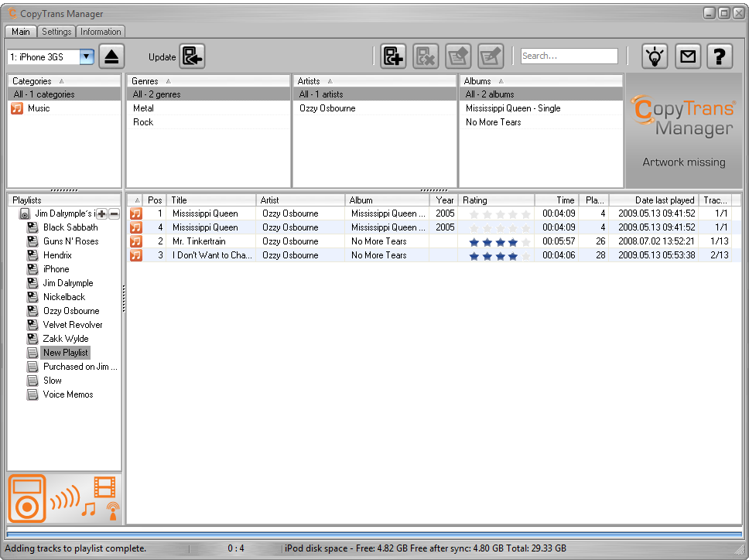Sort tracks by Time column header
The image size is (749, 560).
coord(556,200)
